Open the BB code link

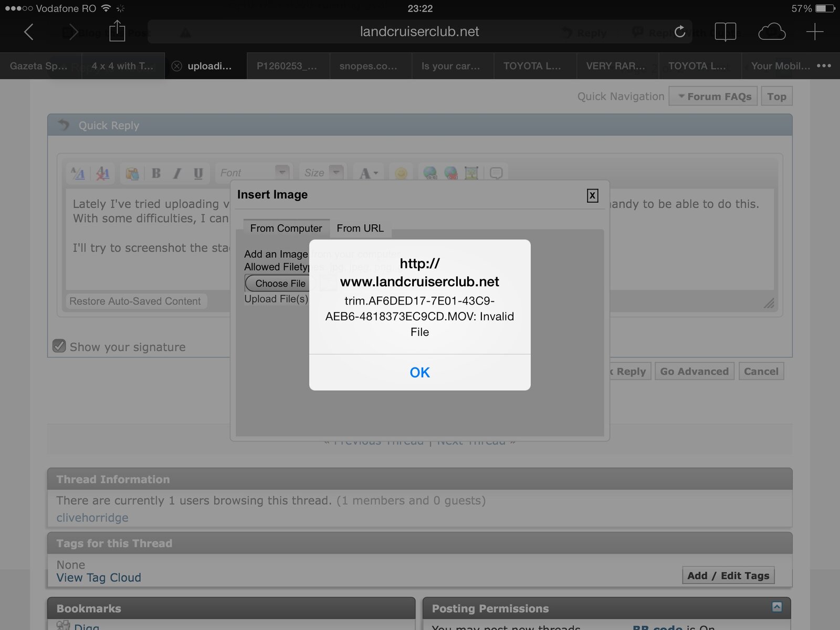click(x=657, y=627)
